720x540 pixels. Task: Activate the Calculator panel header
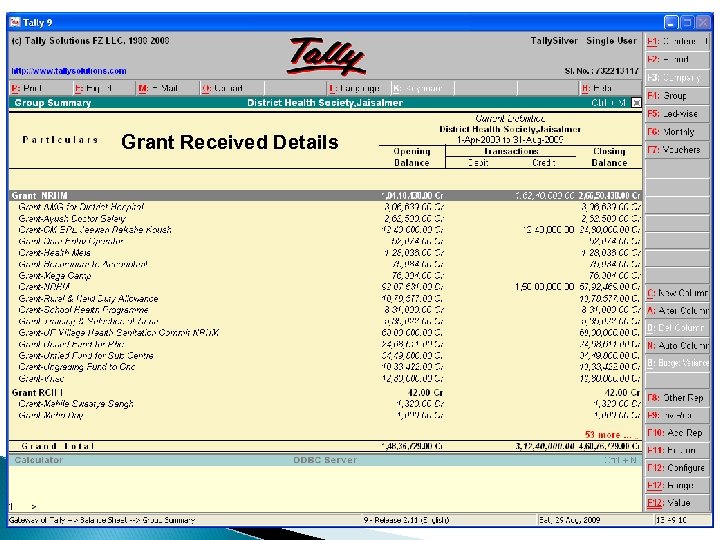tap(39, 460)
